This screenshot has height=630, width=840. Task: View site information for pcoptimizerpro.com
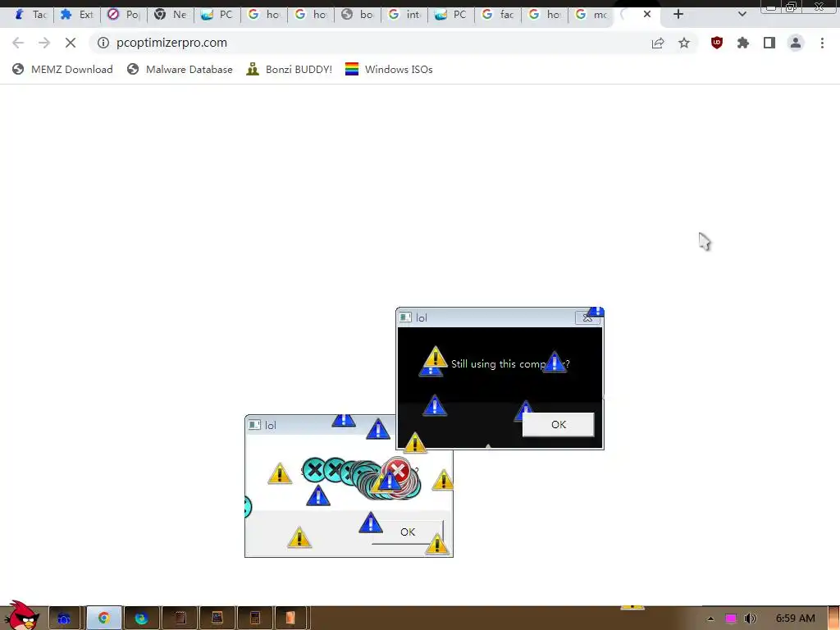pyautogui.click(x=103, y=43)
